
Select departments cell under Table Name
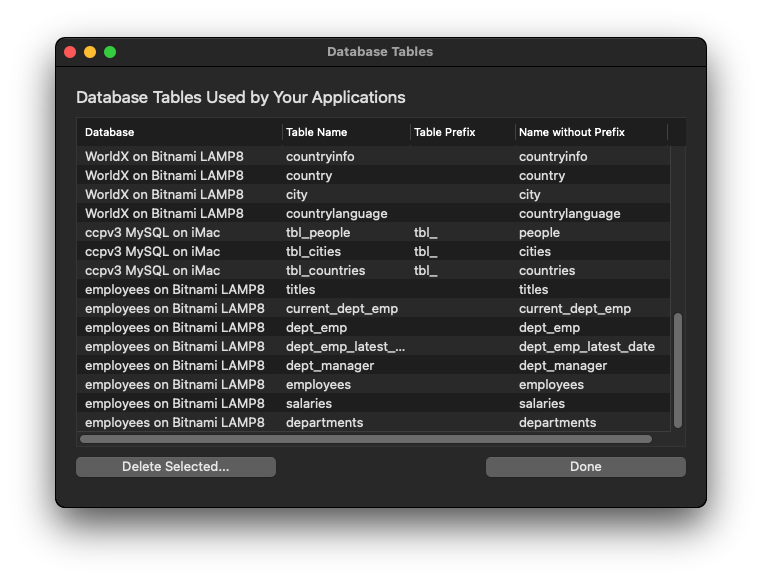(x=324, y=422)
